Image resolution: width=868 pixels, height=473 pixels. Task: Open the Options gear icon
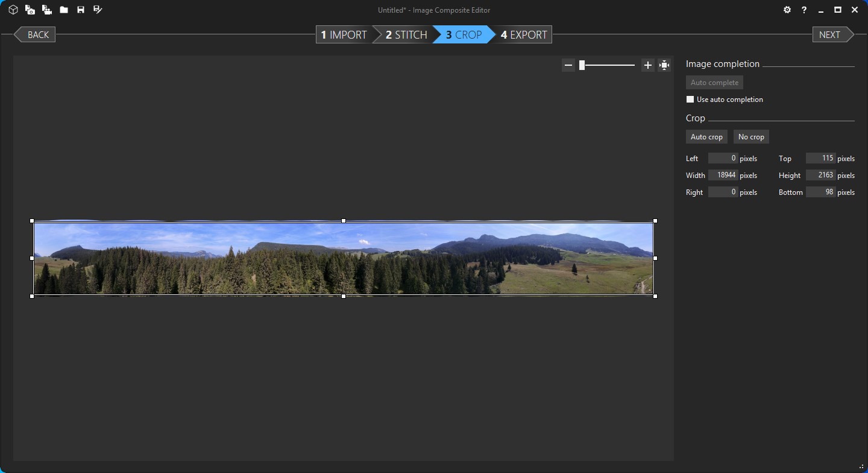[x=787, y=10]
